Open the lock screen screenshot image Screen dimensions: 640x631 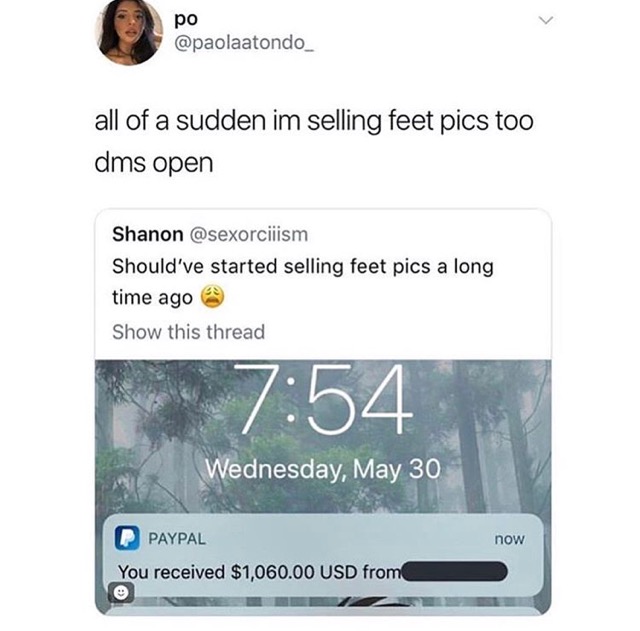[323, 487]
